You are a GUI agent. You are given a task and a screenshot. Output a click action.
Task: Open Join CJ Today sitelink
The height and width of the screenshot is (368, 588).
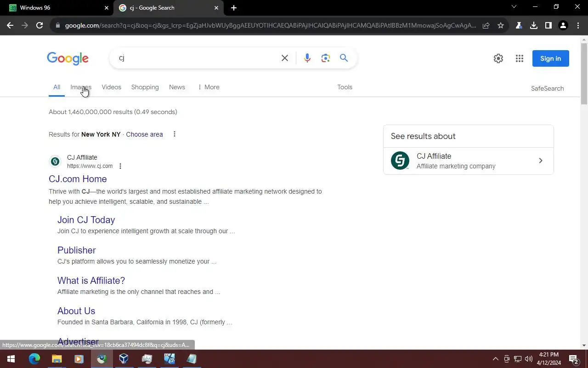tap(86, 220)
